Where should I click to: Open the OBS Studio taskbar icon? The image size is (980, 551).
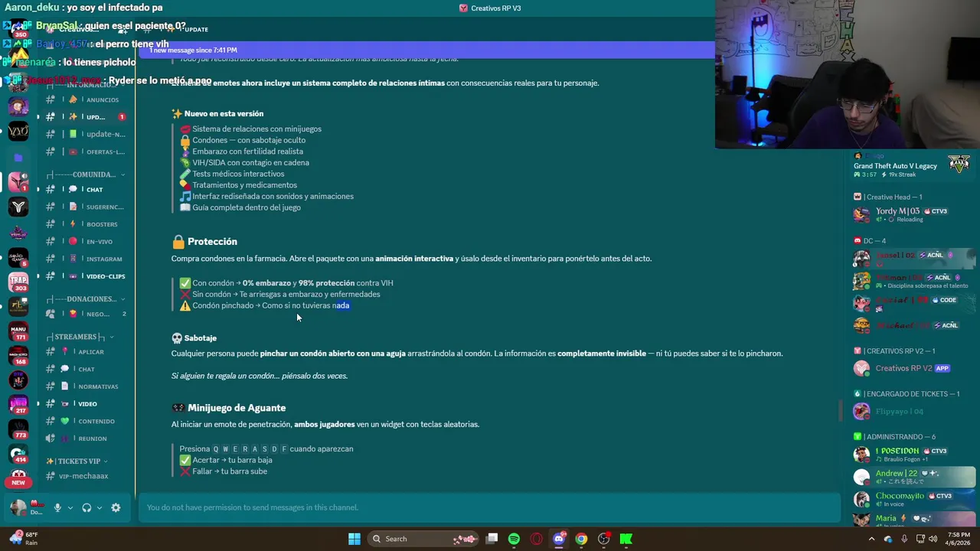point(603,539)
